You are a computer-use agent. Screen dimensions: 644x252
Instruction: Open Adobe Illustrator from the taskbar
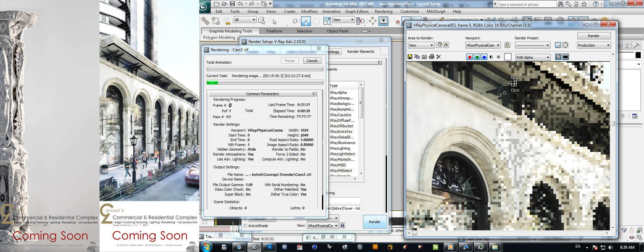(x=375, y=247)
